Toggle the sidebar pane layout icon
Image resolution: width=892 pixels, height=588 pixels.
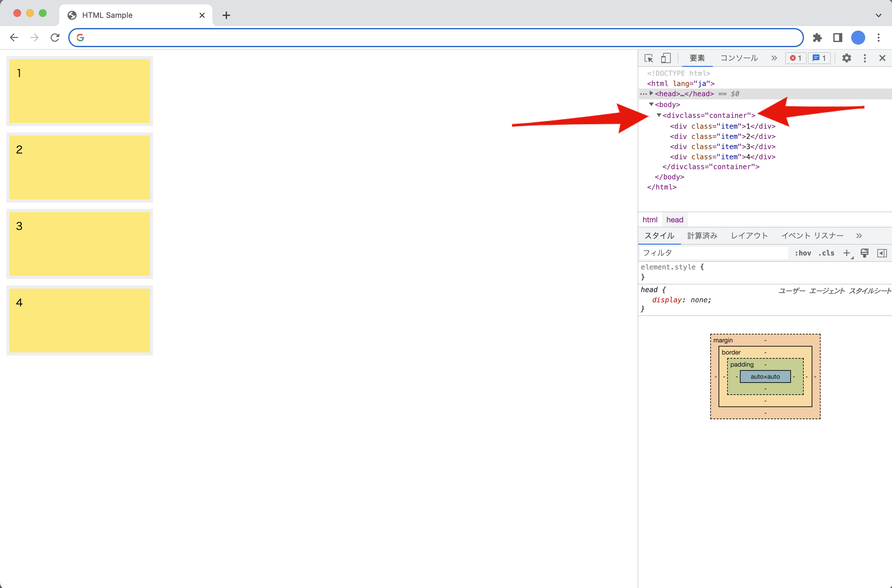click(882, 253)
